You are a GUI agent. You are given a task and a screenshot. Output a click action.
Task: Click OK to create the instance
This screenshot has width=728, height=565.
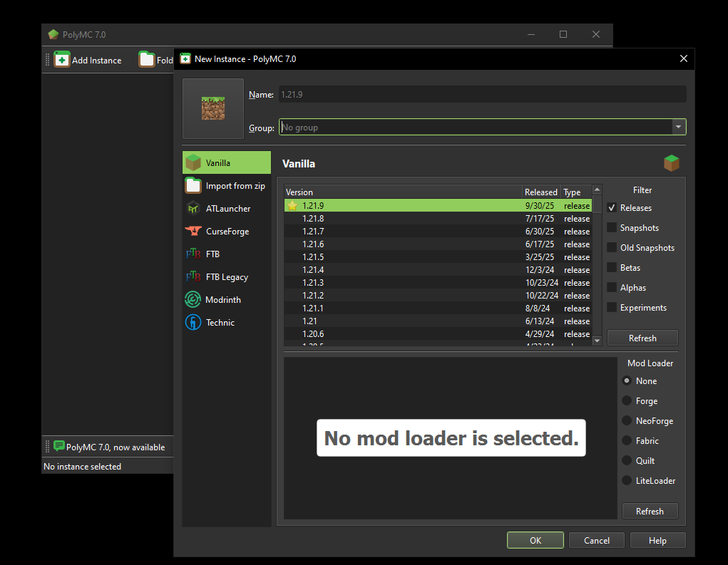pos(535,540)
